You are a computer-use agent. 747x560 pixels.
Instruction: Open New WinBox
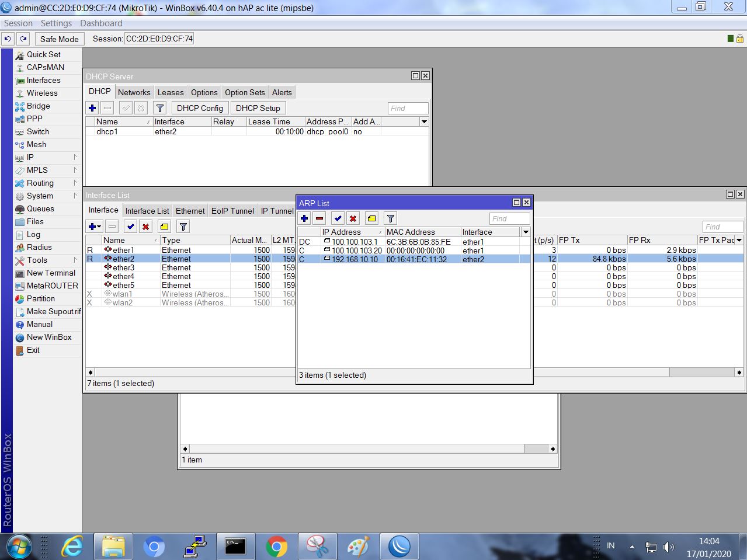point(48,337)
